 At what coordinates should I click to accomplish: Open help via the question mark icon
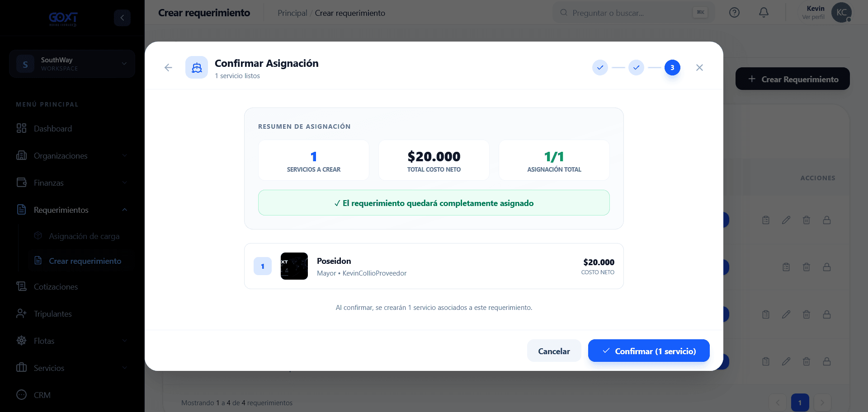click(x=734, y=13)
